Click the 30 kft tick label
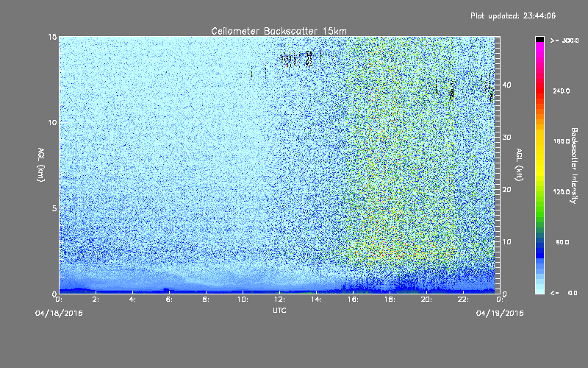The width and height of the screenshot is (588, 368). pyautogui.click(x=506, y=137)
